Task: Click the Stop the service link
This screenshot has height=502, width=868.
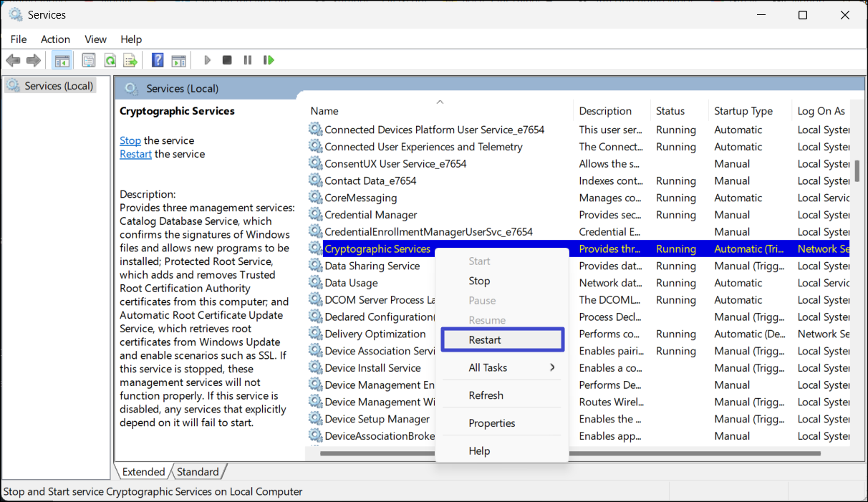Action: click(x=130, y=140)
